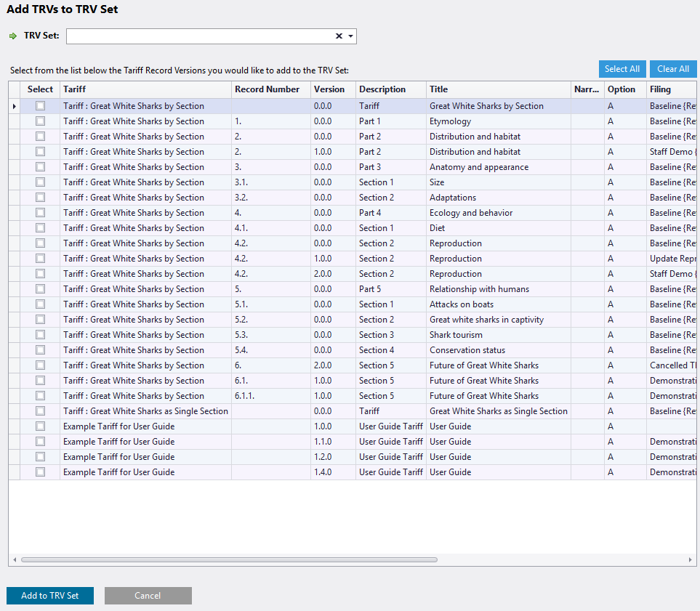Check the Relationship with humans row checkbox
Screen dimensions: 700x611
pos(40,288)
